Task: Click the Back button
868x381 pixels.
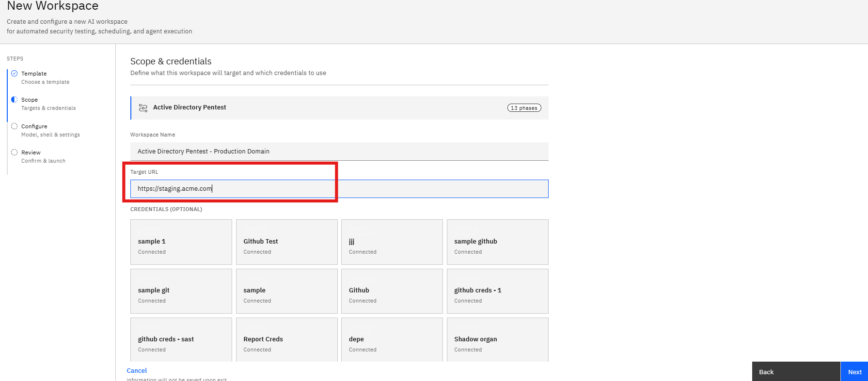Action: point(796,372)
